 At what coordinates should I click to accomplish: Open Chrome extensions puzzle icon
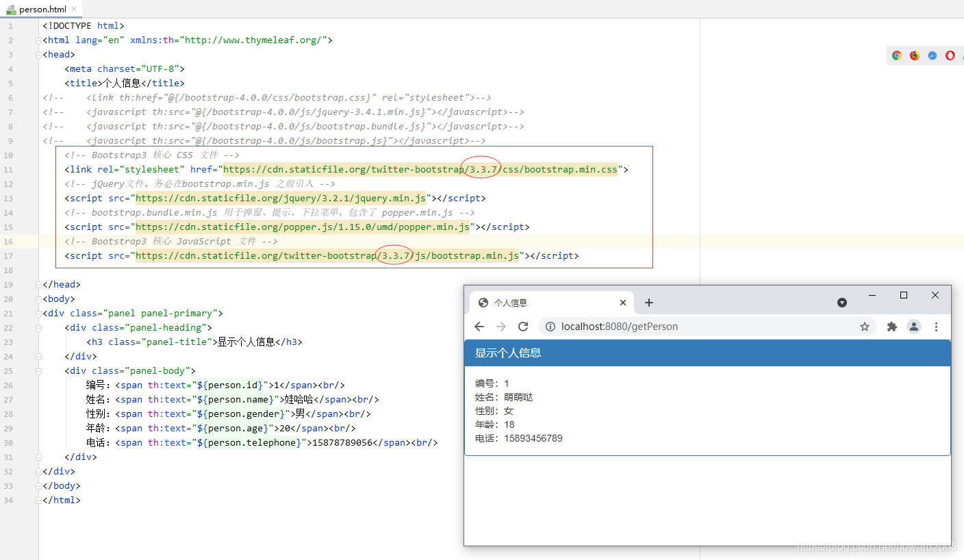[x=892, y=327]
